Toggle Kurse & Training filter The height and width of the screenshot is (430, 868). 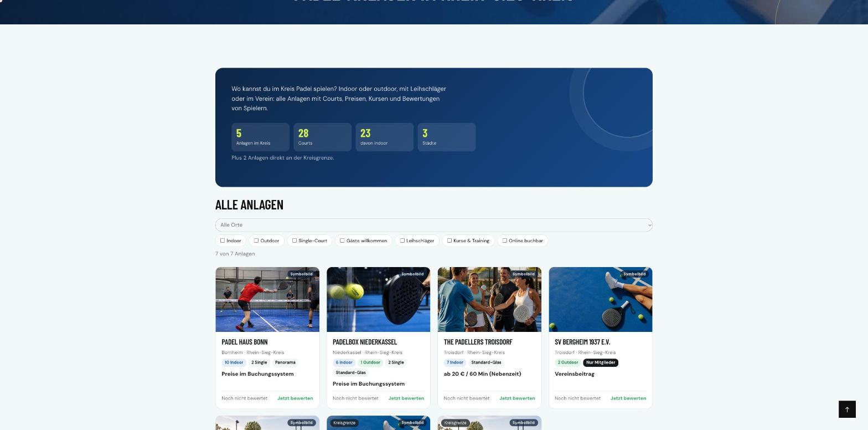tap(449, 240)
